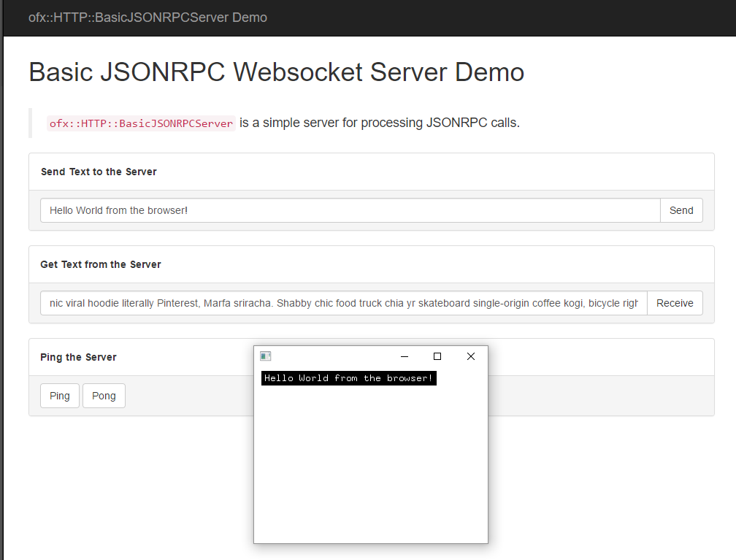Click the 'Send Text to the Server' heading
Image resolution: width=736 pixels, height=560 pixels.
pyautogui.click(x=99, y=172)
